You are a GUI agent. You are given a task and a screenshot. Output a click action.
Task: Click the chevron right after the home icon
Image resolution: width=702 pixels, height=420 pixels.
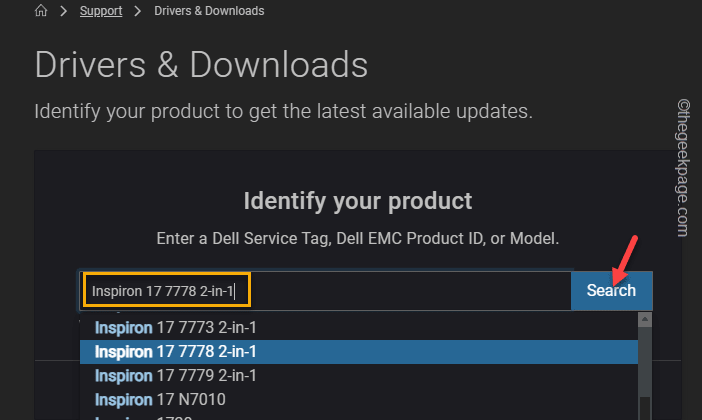click(64, 11)
